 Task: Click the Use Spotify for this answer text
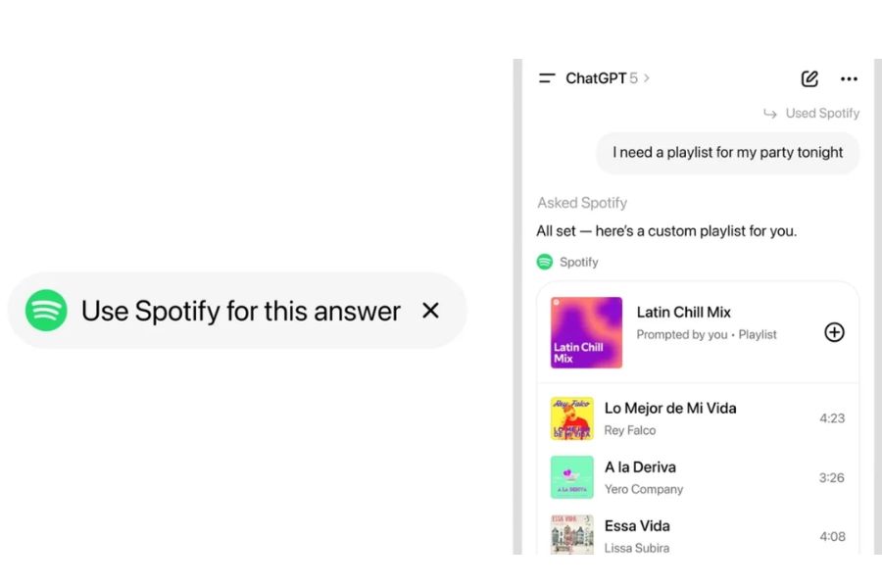point(241,311)
